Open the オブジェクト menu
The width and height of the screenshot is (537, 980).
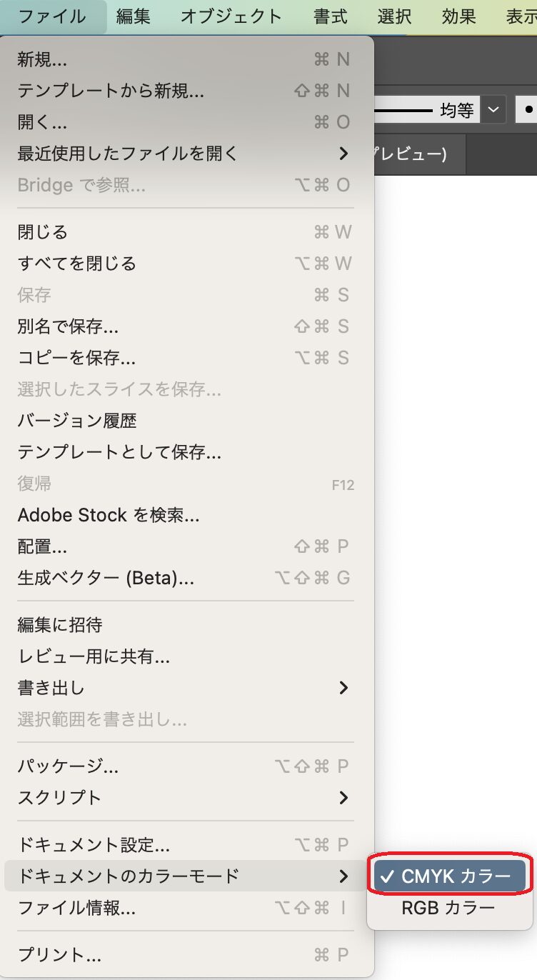pyautogui.click(x=231, y=16)
